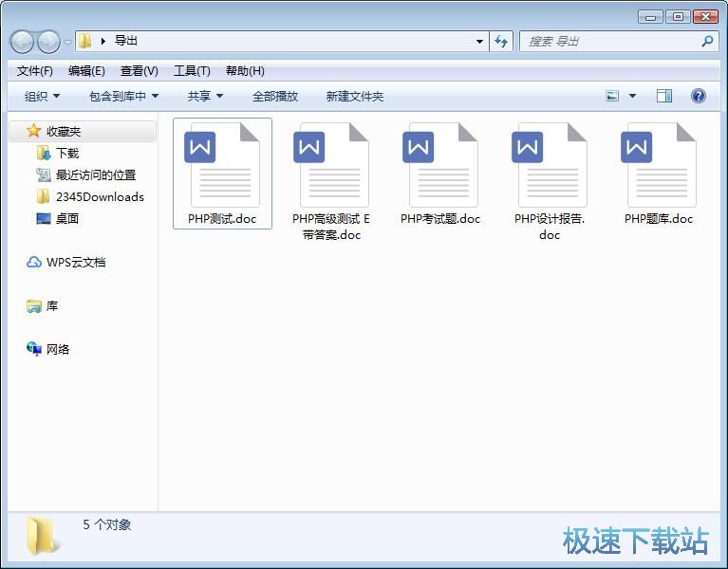This screenshot has height=569, width=728.
Task: Click the PHP题库.doc file name
Action: pos(659,219)
